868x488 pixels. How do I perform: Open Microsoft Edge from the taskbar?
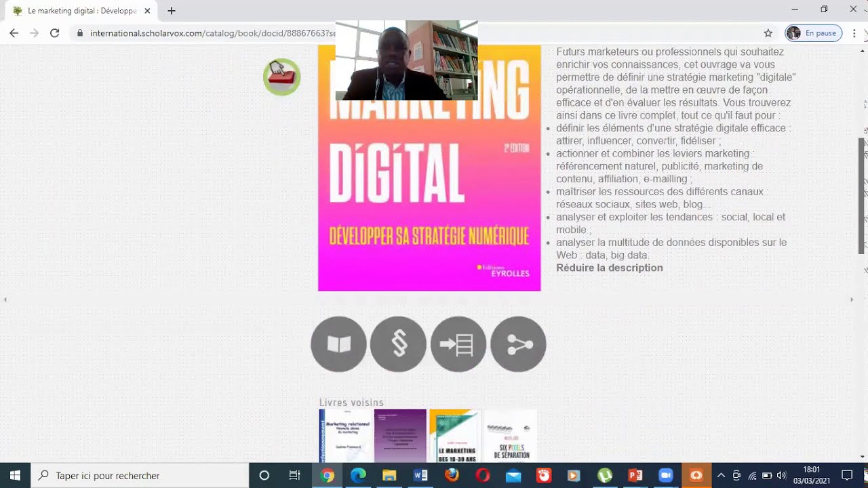(x=358, y=475)
